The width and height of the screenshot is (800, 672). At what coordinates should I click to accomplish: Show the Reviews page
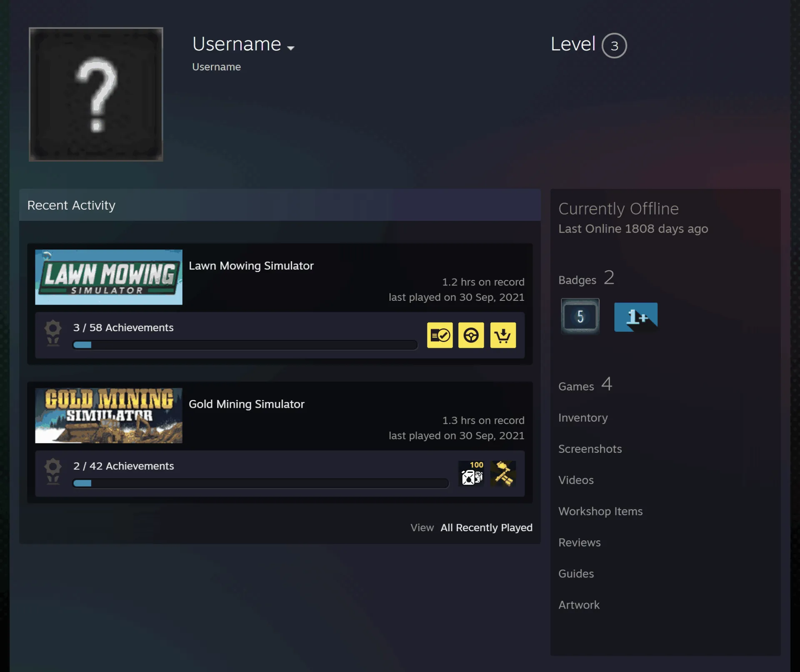click(580, 542)
